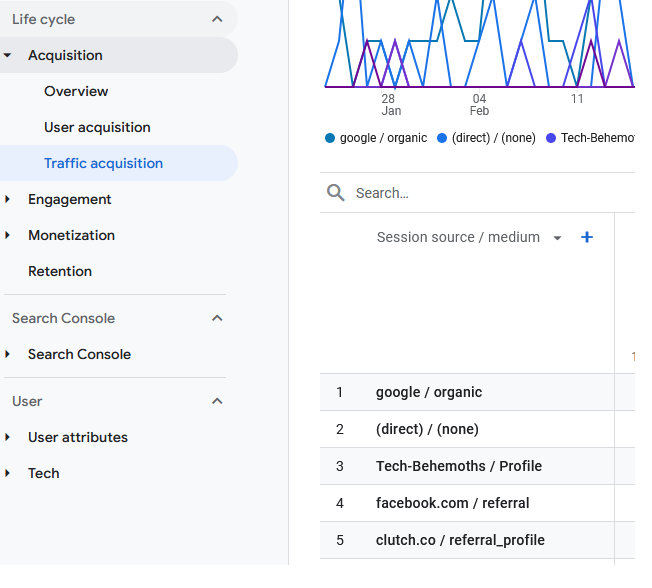Collapse the Acquisition menu arrow
This screenshot has height=588, width=652.
click(x=8, y=55)
